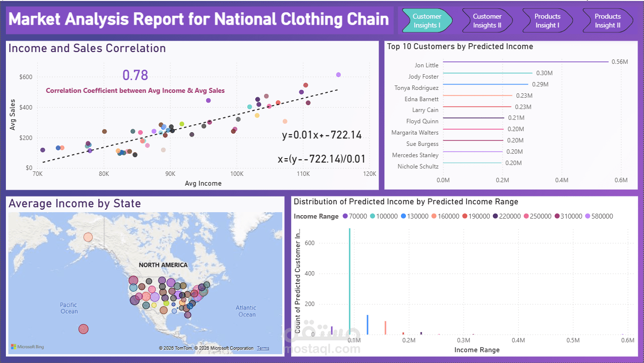Switch to Customer Insights II tab
The width and height of the screenshot is (644, 363).
pos(487,21)
